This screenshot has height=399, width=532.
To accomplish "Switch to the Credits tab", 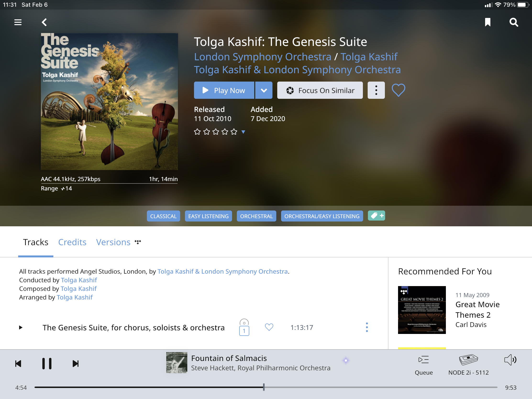I will pyautogui.click(x=72, y=242).
